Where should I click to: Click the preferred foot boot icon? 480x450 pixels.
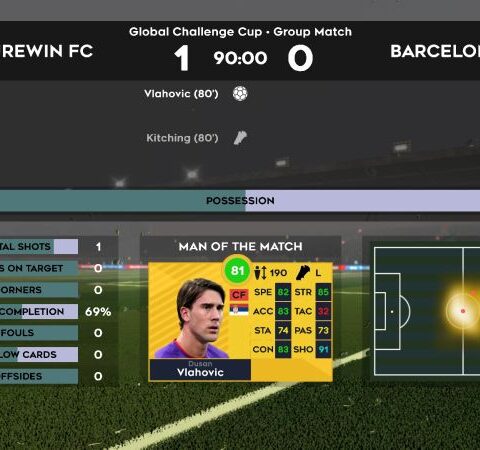pos(303,273)
